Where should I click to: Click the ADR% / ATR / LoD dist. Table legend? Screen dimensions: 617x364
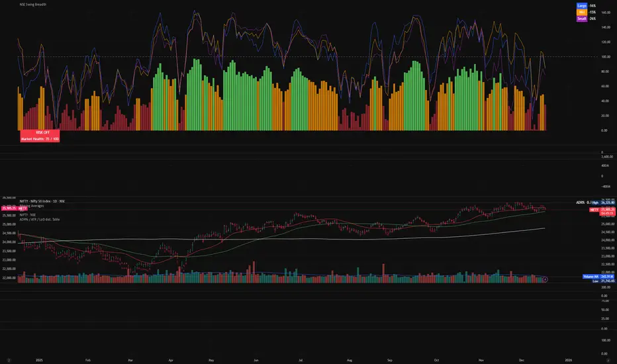coord(40,219)
